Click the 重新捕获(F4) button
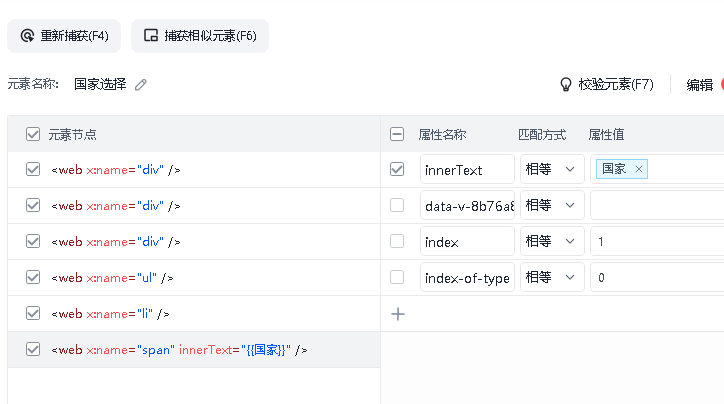Viewport: 724px width, 404px height. pos(64,36)
